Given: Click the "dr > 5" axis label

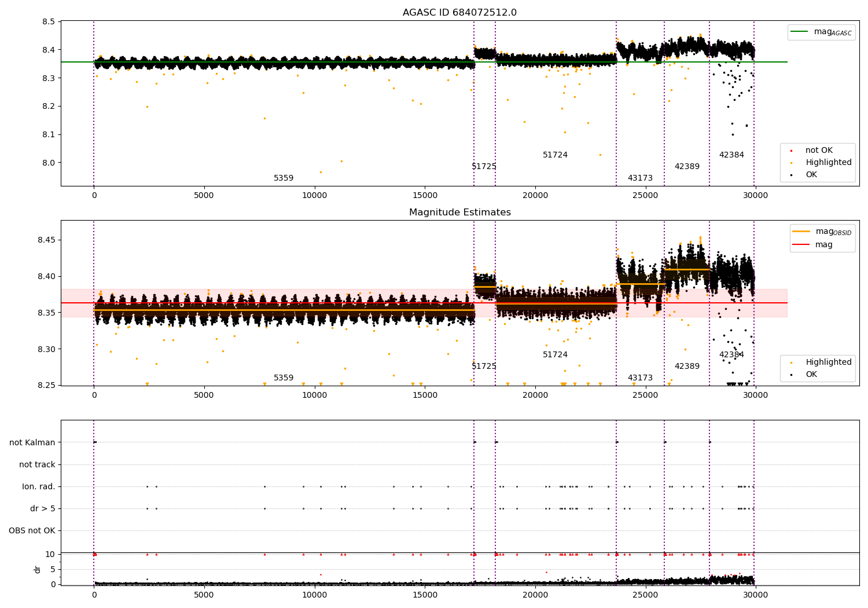Looking at the screenshot, I should pyautogui.click(x=43, y=508).
